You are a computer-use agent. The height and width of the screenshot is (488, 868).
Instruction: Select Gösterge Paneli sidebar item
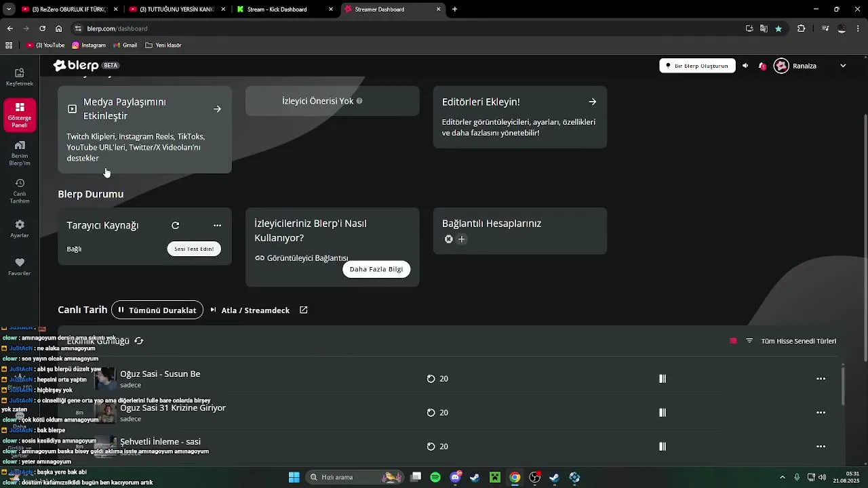coord(20,115)
